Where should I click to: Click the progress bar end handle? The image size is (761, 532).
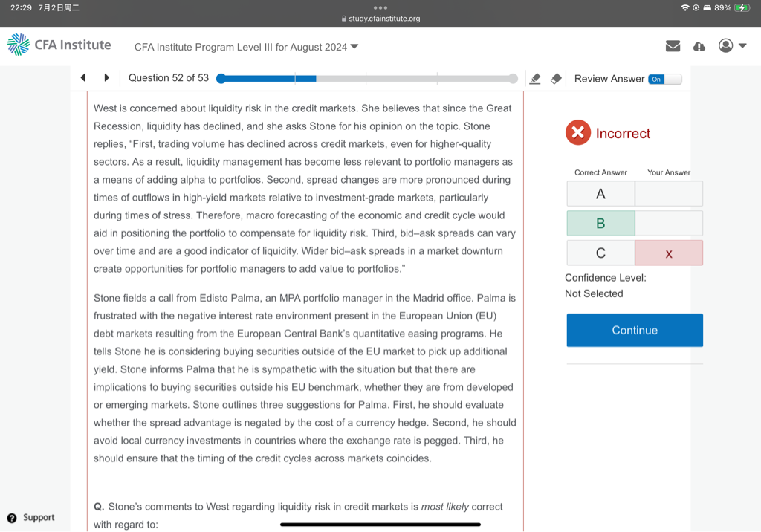click(513, 79)
